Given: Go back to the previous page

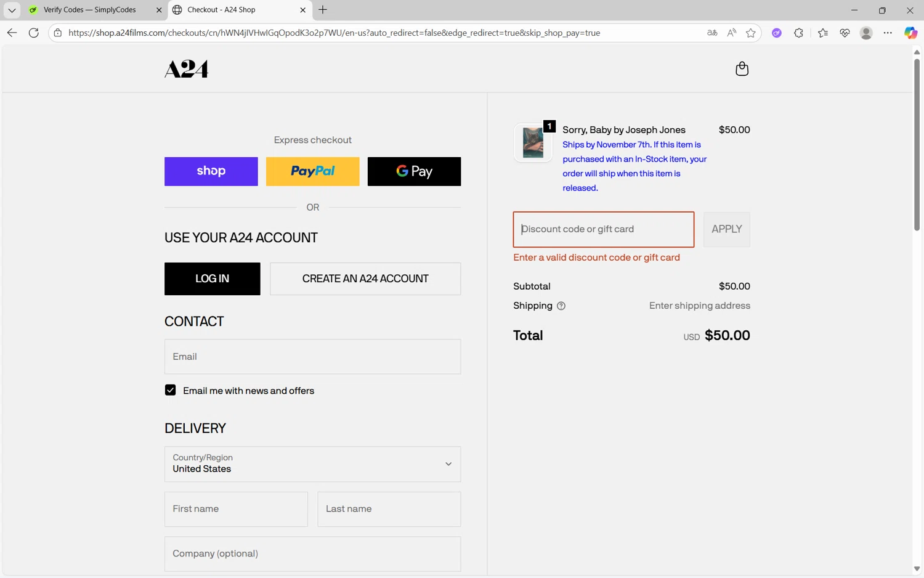Looking at the screenshot, I should 12,33.
